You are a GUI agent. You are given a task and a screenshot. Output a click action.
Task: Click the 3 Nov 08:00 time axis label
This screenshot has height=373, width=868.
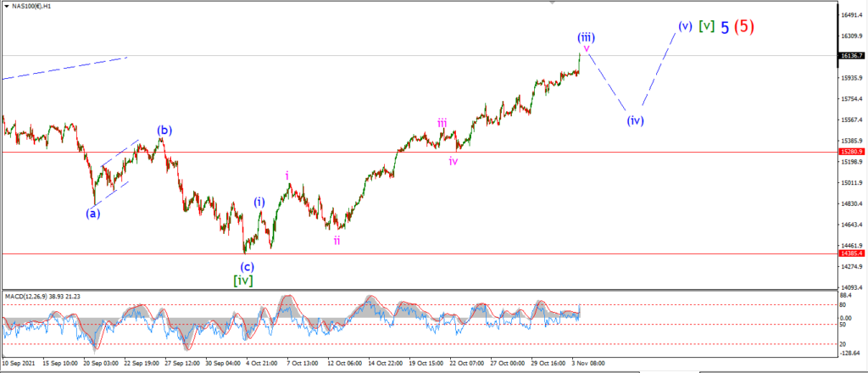click(x=588, y=364)
